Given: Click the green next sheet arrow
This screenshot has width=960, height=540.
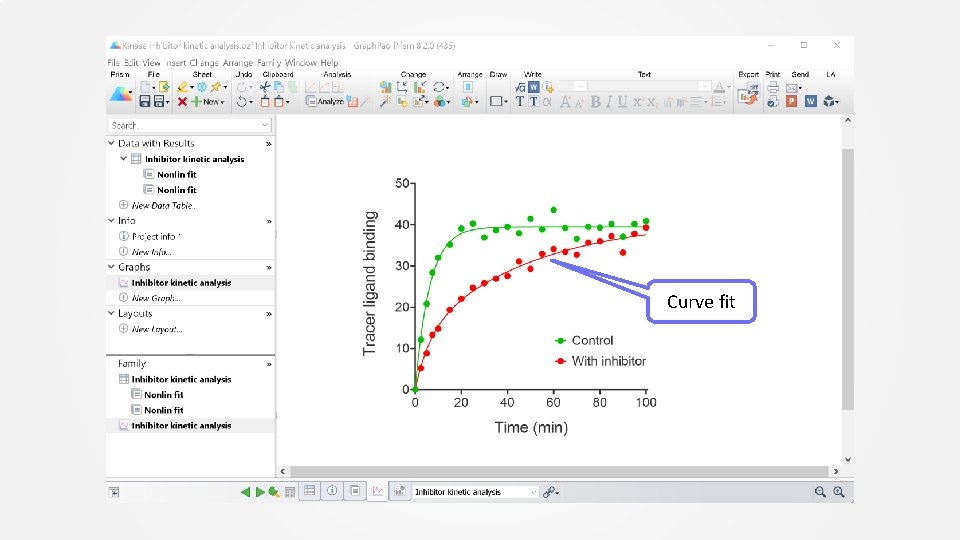Looking at the screenshot, I should [x=260, y=492].
